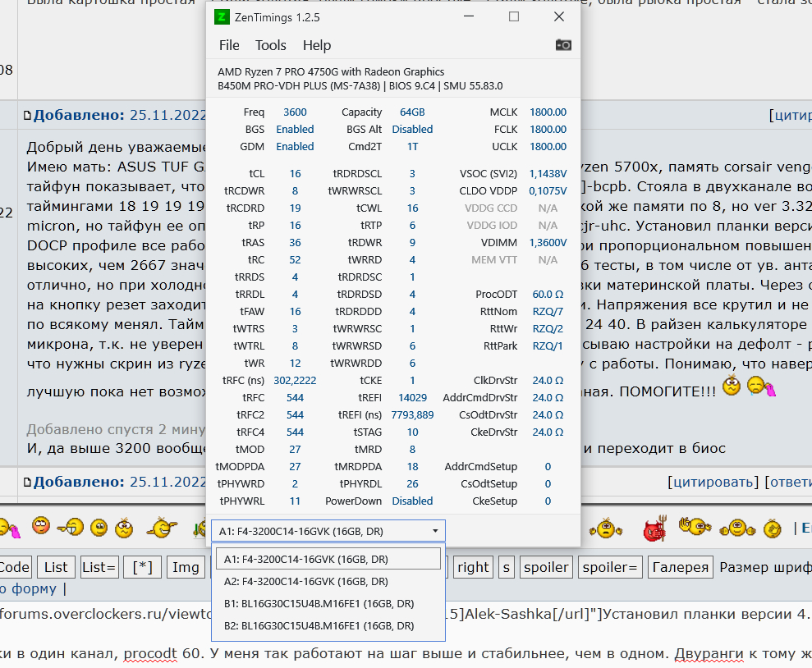Click the VDIMM value 1,3600V

click(x=548, y=243)
